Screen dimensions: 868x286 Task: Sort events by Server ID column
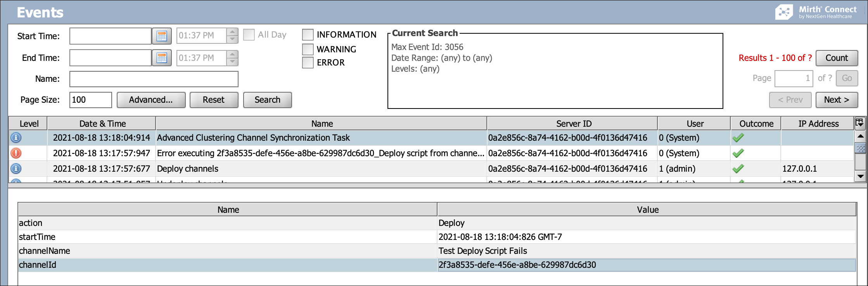click(573, 124)
